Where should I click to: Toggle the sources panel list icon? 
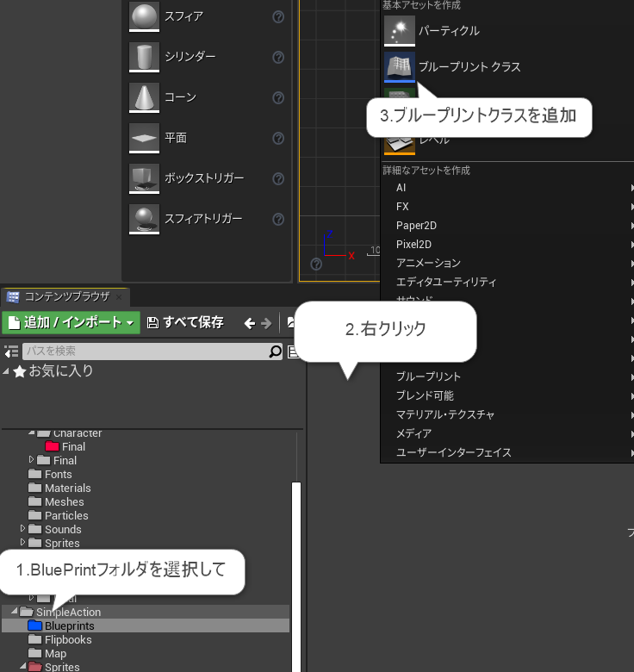point(11,352)
